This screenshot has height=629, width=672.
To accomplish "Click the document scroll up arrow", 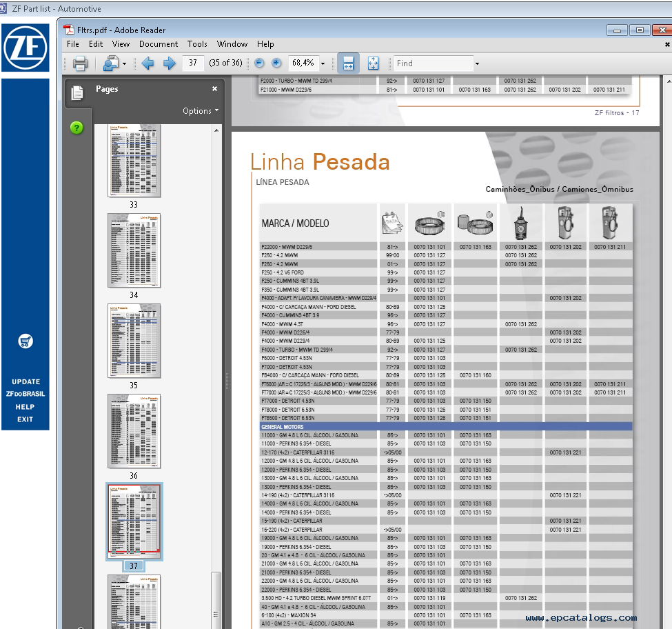I will (x=669, y=81).
